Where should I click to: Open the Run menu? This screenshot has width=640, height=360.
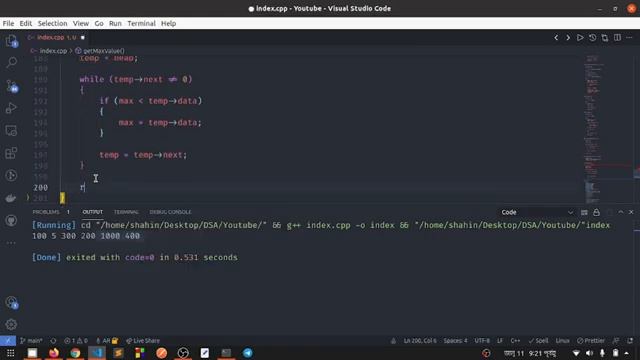(115, 23)
